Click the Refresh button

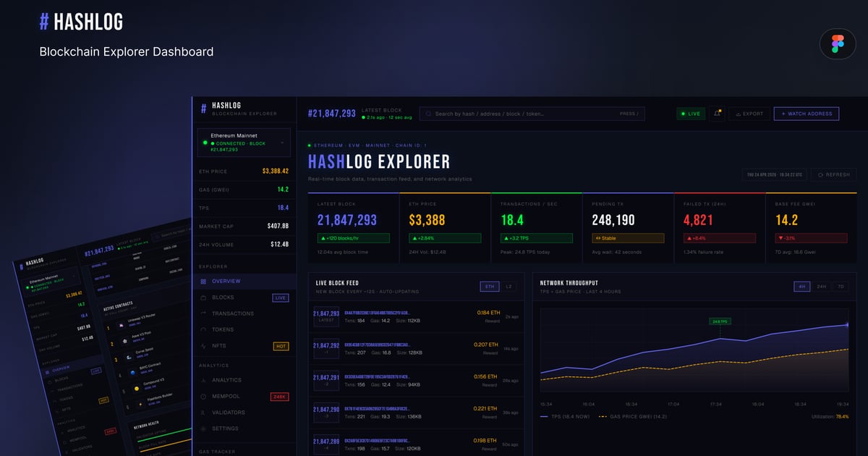833,174
